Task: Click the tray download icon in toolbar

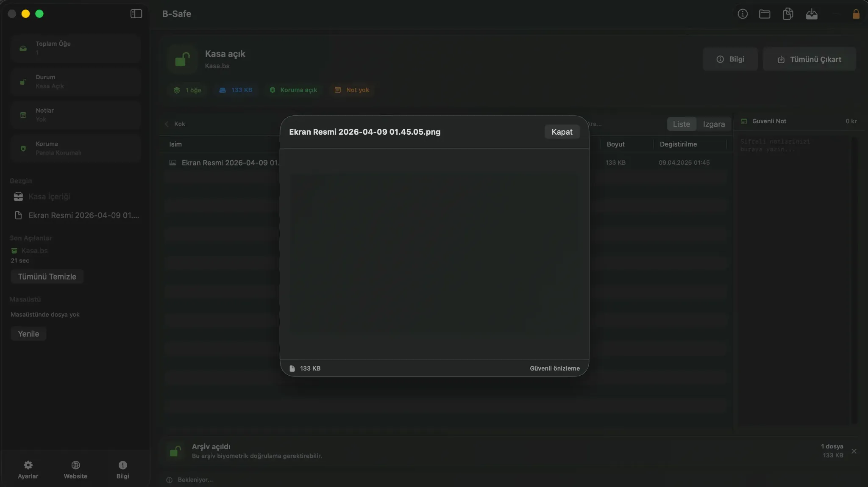Action: point(811,14)
